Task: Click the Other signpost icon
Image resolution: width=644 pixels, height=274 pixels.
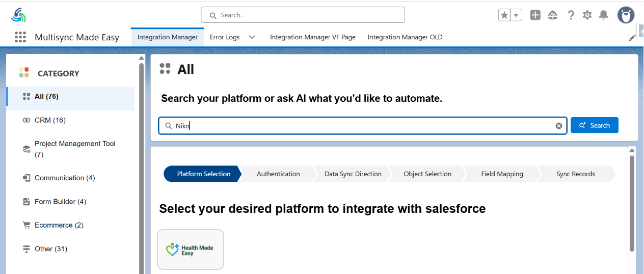Action: 26,249
